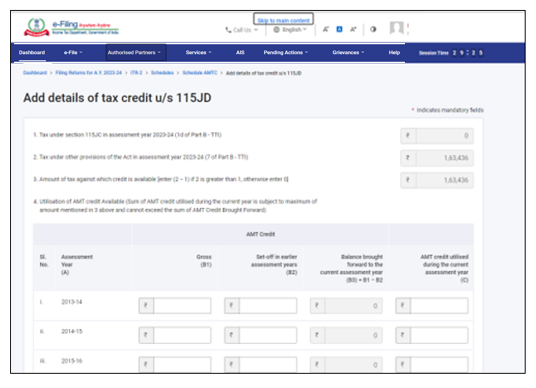Click the Schedules breadcrumb link
The image size is (536, 388).
162,73
